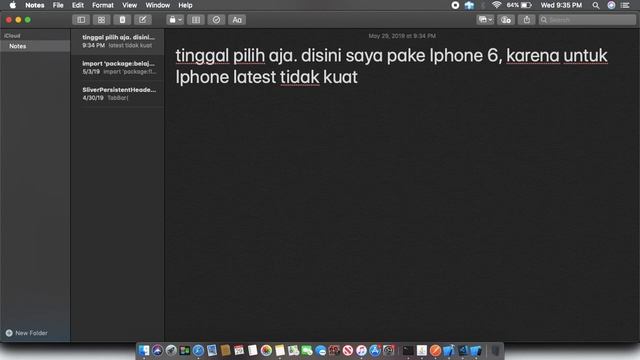
Task: Open the View menu
Action: 129,5
